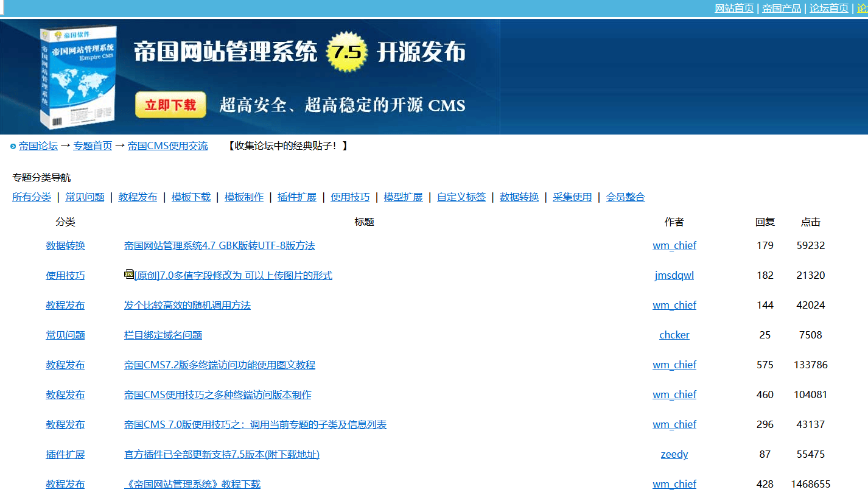Click the reply count 575
Screen dimensions: 868x501
tap(765, 365)
